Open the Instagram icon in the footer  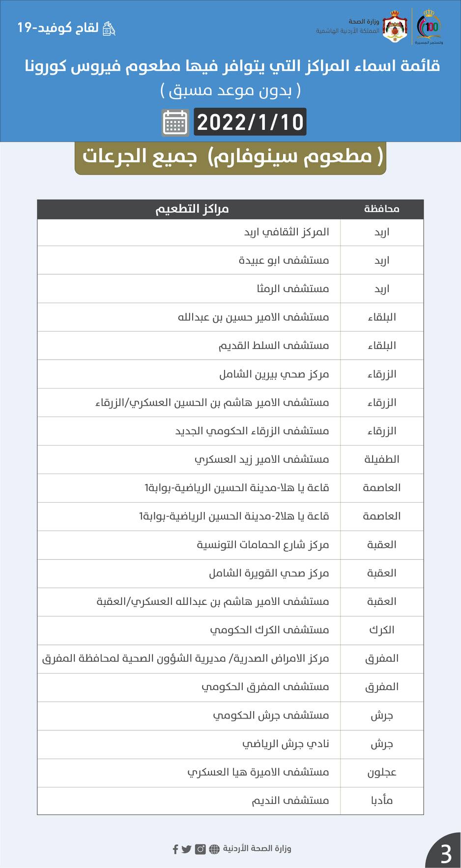201,849
